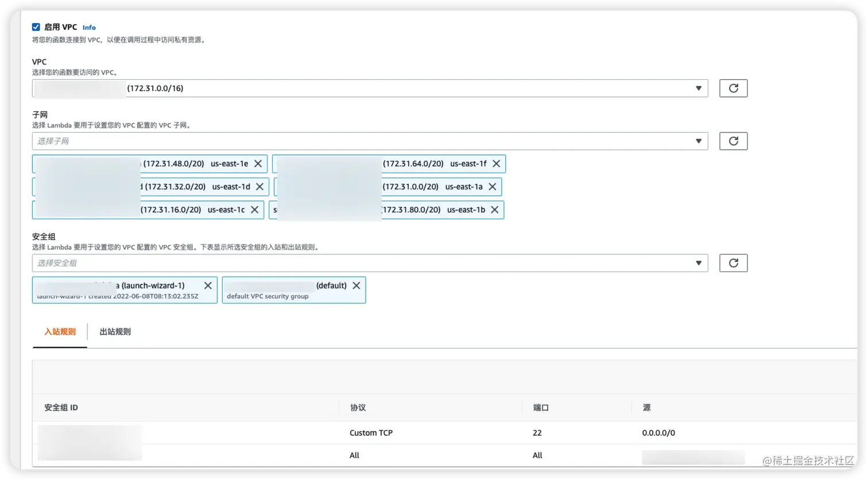Open the 选择安全组 security group dropdown
The width and height of the screenshot is (868, 480).
[370, 263]
